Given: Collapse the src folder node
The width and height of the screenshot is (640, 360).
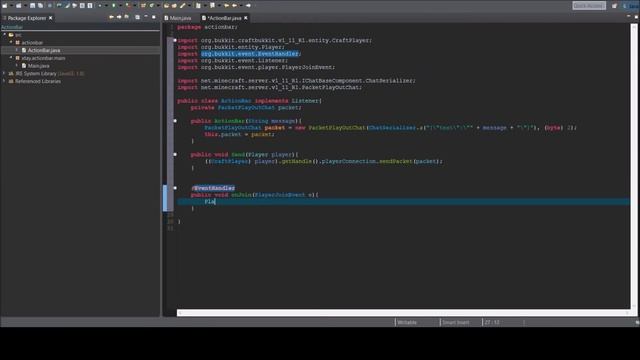Looking at the screenshot, I should tap(4, 35).
